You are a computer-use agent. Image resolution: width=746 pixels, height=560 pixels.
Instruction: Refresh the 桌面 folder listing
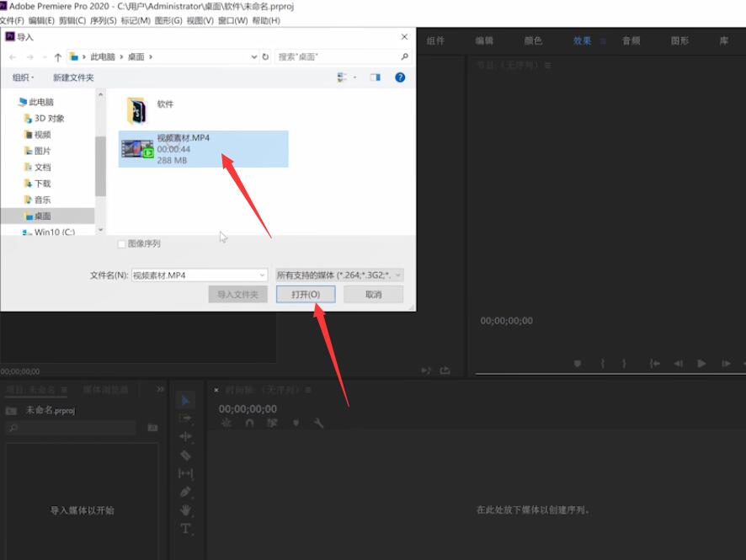(x=265, y=56)
